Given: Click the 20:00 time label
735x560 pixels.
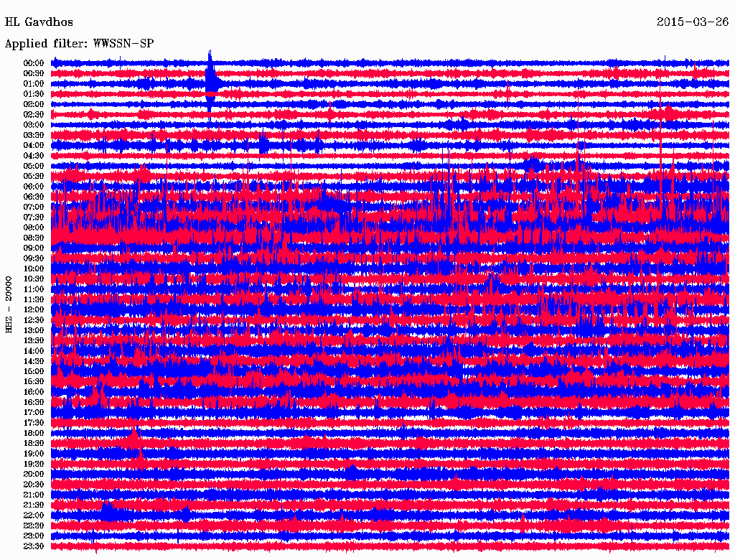Looking at the screenshot, I should [34, 474].
